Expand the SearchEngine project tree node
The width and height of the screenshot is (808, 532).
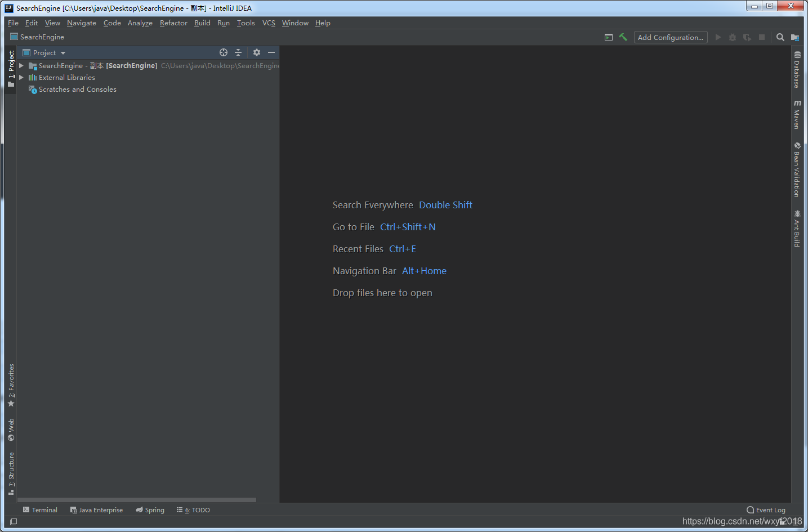(x=21, y=66)
